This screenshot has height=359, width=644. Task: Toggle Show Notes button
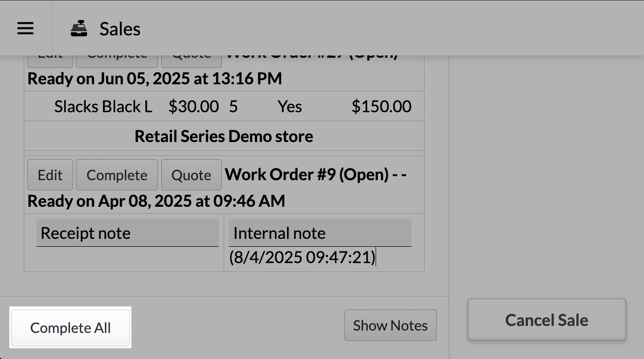(x=390, y=325)
